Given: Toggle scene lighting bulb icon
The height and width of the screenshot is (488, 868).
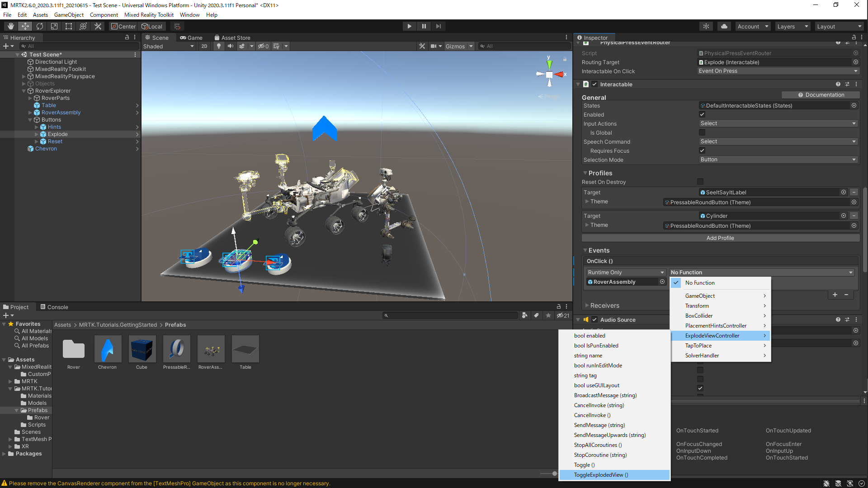Looking at the screenshot, I should [x=219, y=46].
